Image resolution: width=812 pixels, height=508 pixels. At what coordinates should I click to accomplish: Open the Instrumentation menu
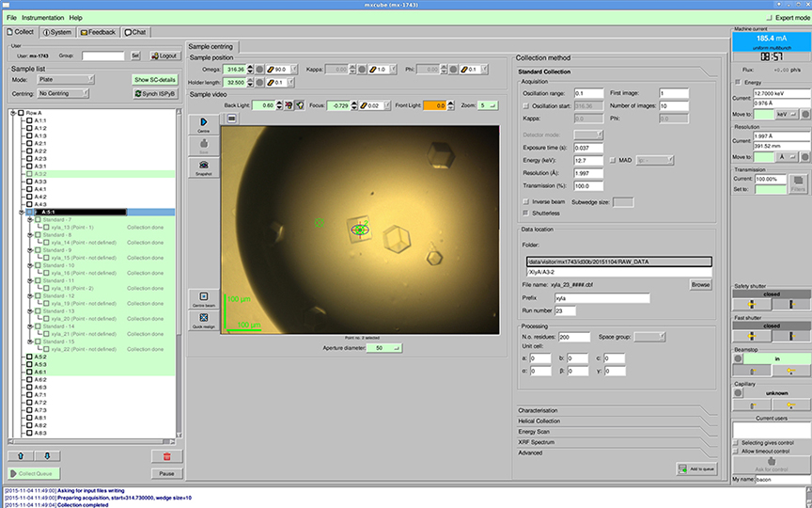[43, 18]
